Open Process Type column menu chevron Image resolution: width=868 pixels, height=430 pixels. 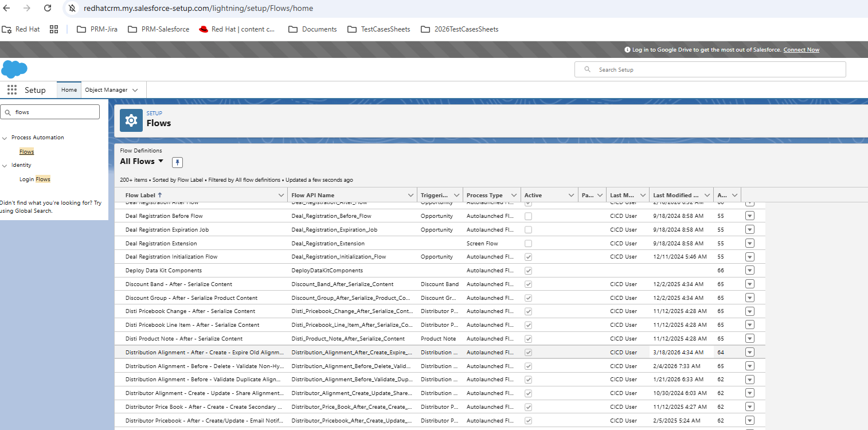point(514,195)
